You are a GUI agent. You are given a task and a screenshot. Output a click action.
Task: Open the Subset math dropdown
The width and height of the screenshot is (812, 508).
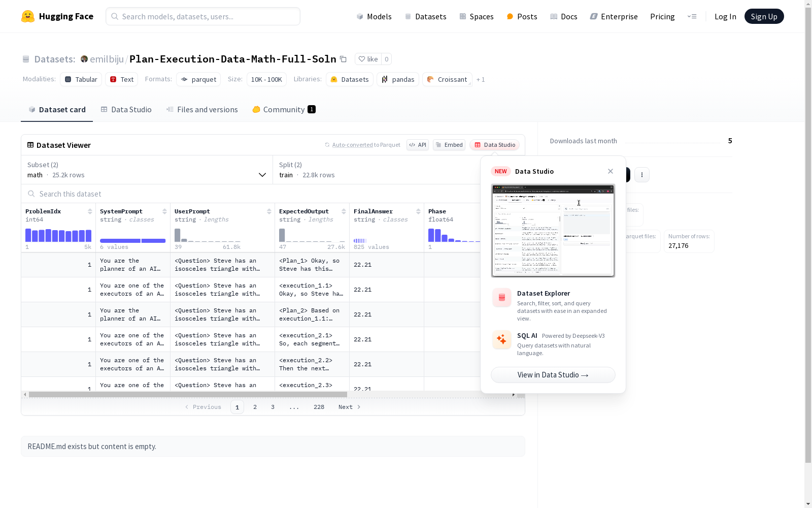(147, 170)
